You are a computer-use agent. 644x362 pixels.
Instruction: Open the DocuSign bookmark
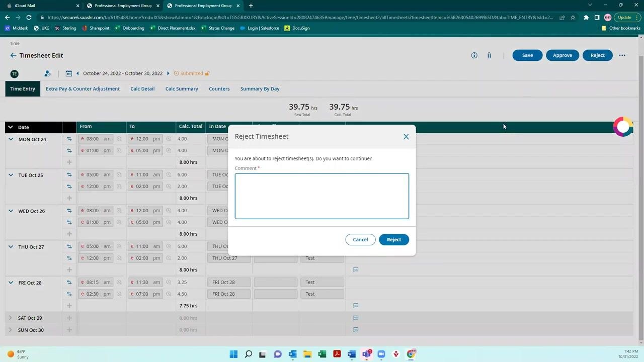[x=297, y=28]
